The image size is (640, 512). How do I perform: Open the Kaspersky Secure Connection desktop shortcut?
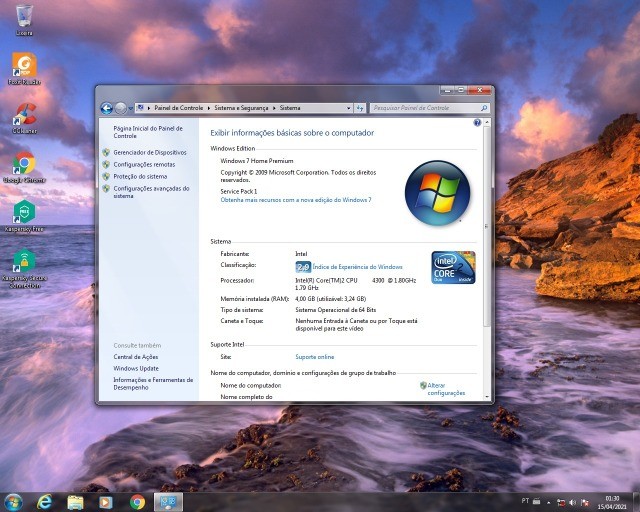(x=24, y=268)
